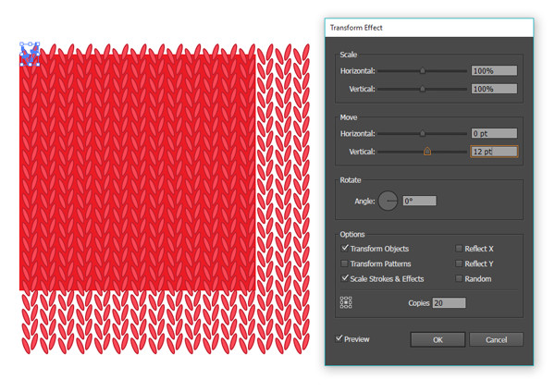555x392 pixels.
Task: Toggle the Preview checkbox
Action: coord(339,339)
